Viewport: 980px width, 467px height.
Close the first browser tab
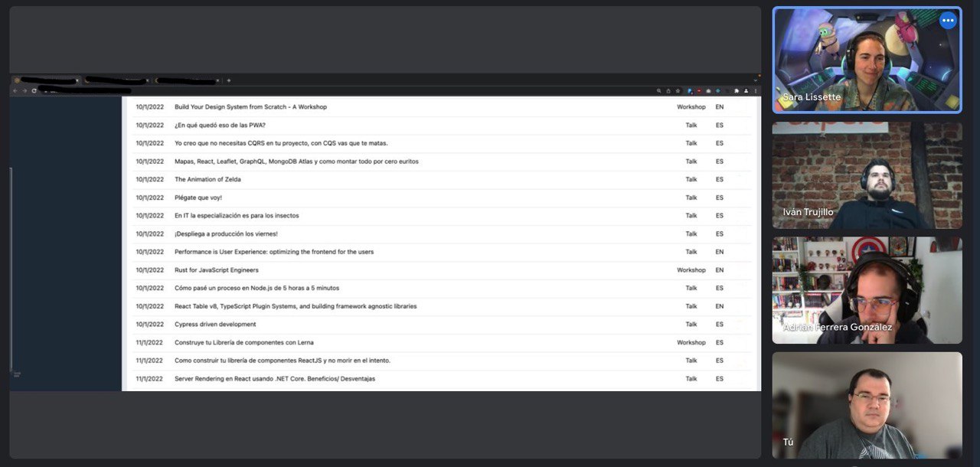point(77,80)
